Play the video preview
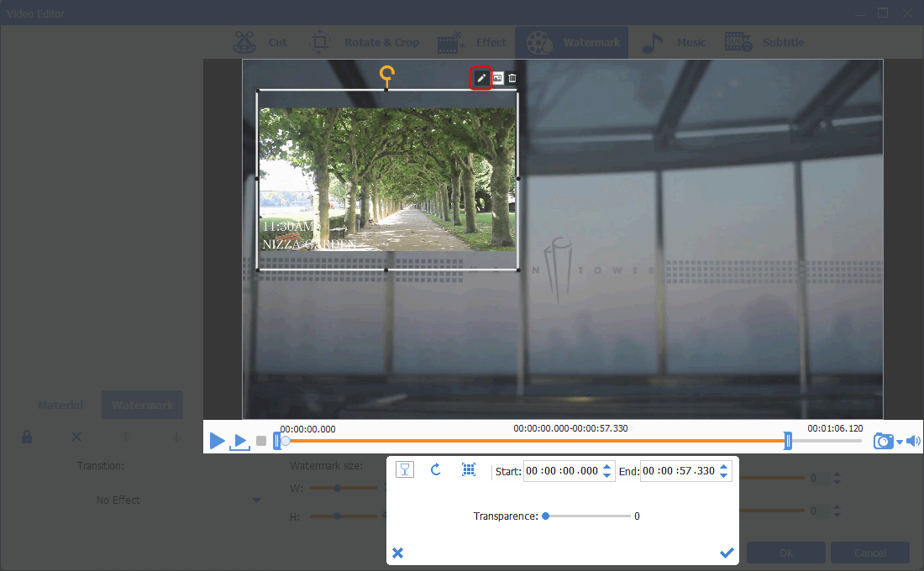This screenshot has width=924, height=571. (217, 441)
